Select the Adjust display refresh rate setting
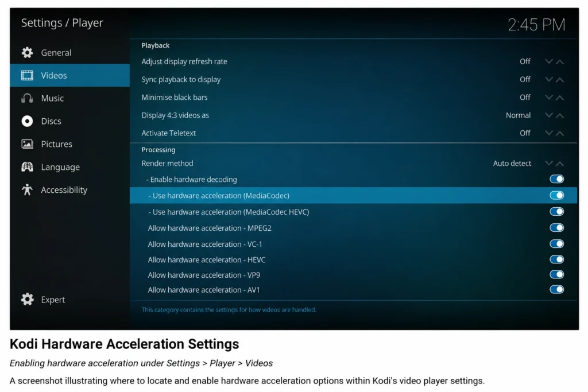Viewport: 588px width, 392px height. (353, 61)
